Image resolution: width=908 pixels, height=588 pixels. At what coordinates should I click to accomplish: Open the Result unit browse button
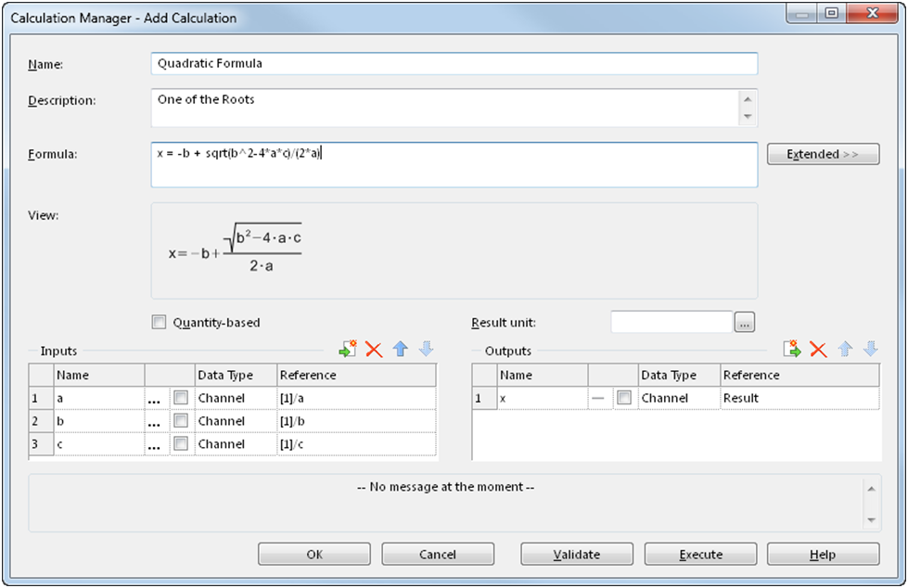(746, 323)
